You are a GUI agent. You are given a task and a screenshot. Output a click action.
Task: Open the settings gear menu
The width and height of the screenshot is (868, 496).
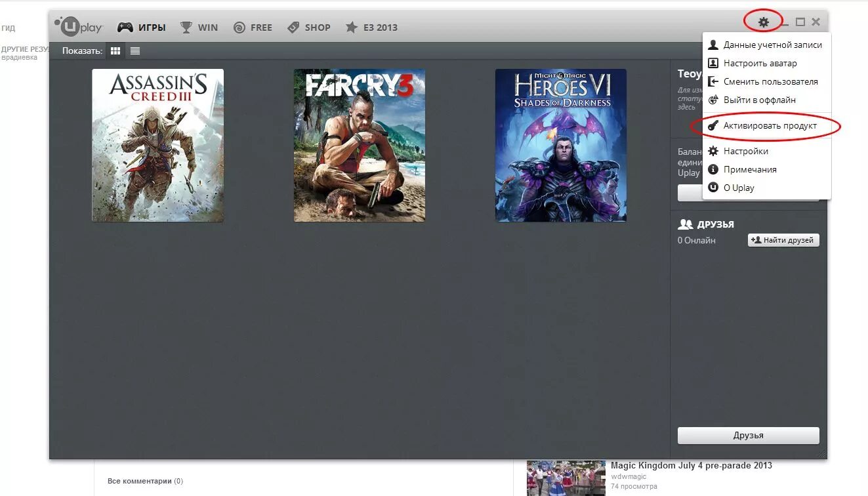pyautogui.click(x=763, y=22)
